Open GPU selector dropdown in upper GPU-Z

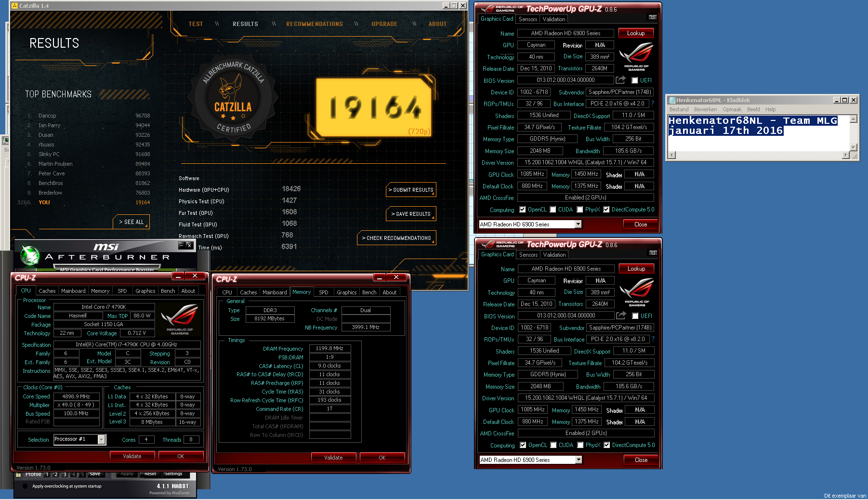(578, 224)
